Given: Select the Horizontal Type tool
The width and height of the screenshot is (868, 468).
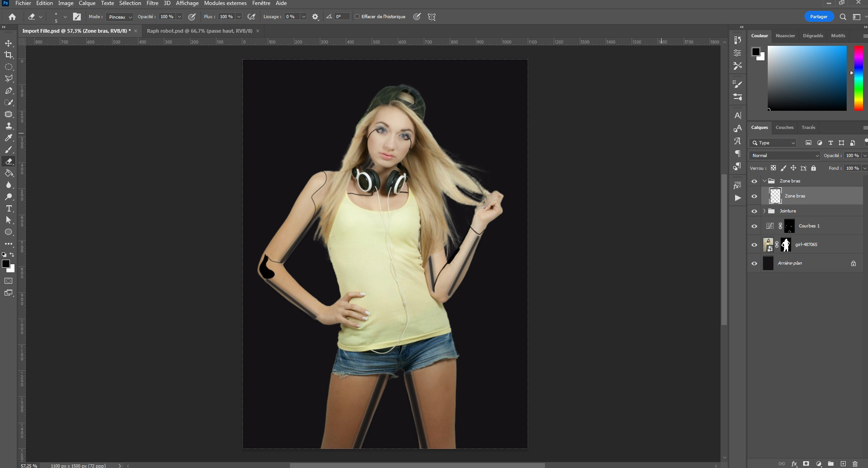Looking at the screenshot, I should tap(9, 208).
